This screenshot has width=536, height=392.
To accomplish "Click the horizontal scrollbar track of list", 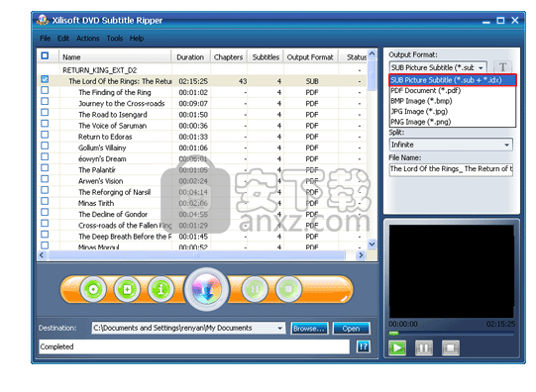I will pyautogui.click(x=197, y=255).
